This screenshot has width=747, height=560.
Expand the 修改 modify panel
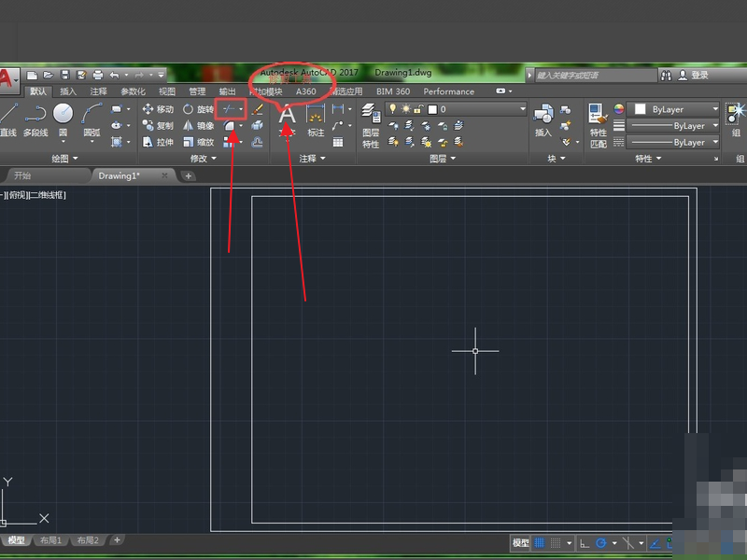204,158
